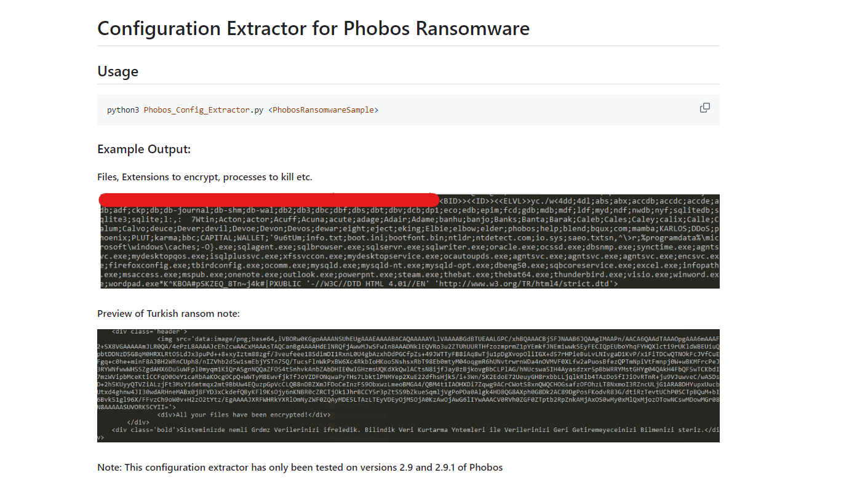Click the Configuration Extractor for Phobos Ransomware heading
The width and height of the screenshot is (868, 491).
click(313, 28)
